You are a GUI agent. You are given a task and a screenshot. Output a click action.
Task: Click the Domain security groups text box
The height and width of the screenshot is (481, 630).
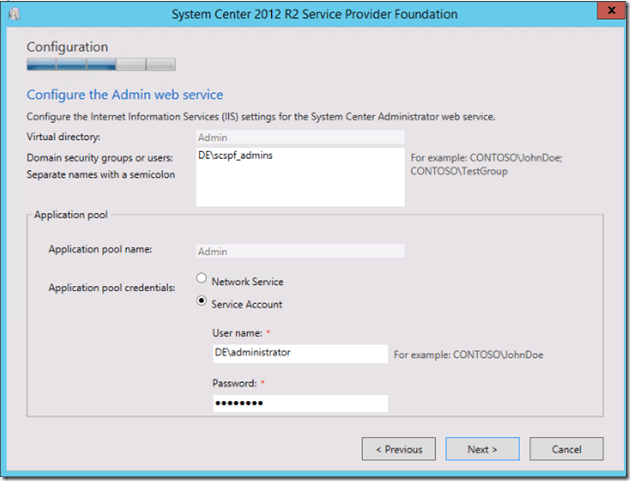pos(300,177)
